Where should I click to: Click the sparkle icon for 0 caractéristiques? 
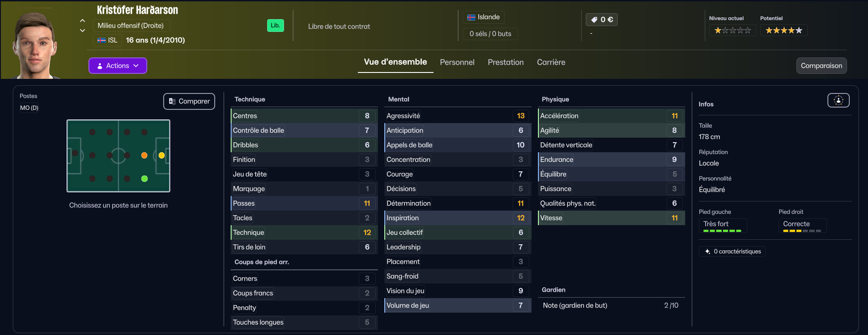point(708,252)
